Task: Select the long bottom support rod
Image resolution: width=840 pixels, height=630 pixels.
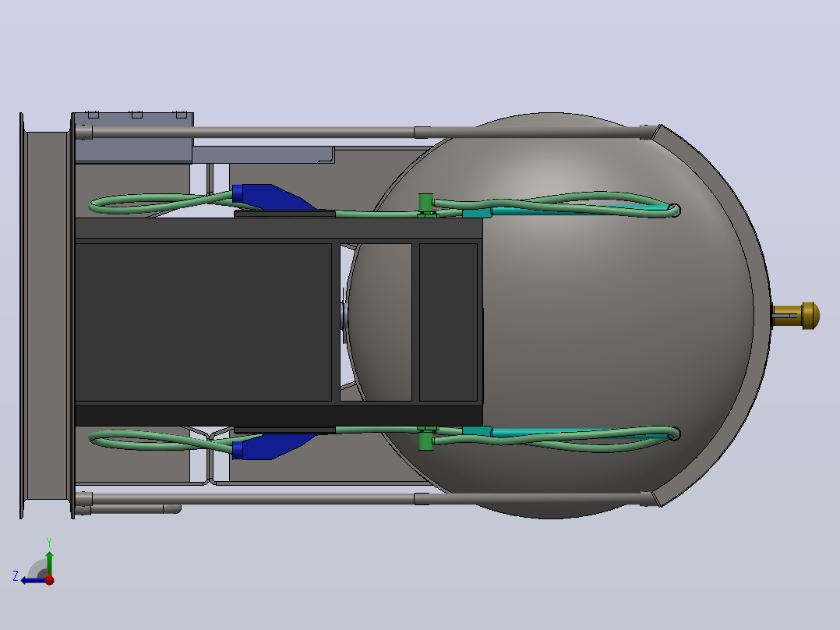Action: pos(252,499)
